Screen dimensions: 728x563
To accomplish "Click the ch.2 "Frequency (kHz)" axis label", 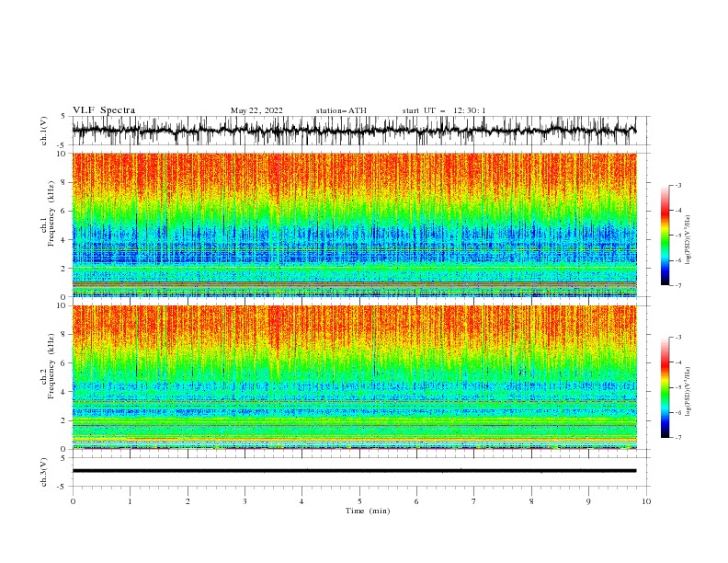I will coord(51,365).
